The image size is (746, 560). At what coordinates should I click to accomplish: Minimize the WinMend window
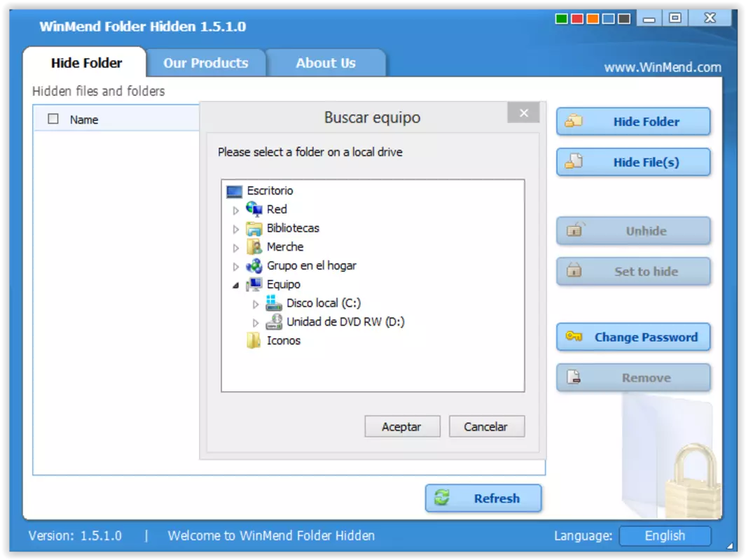(x=649, y=19)
